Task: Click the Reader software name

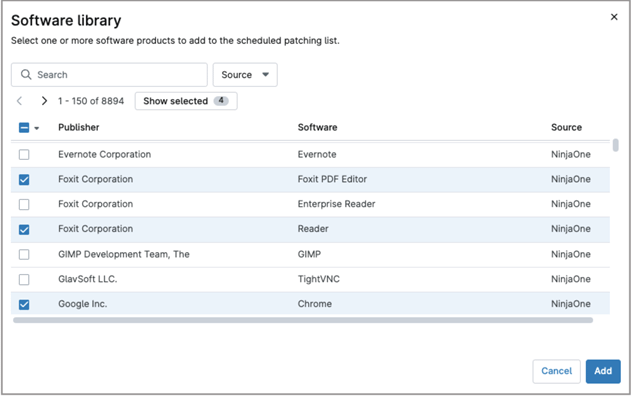Action: (313, 229)
